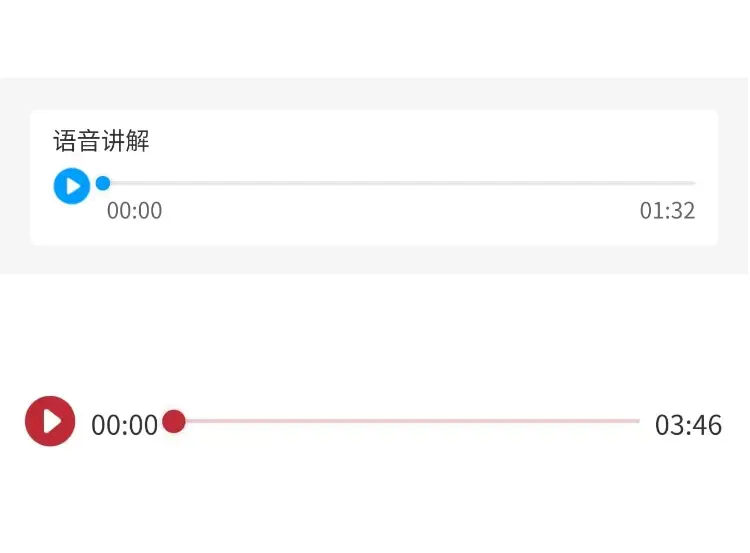This screenshot has height=553, width=750.
Task: Click the 00:00 elapsed time under the blue slider
Action: [x=134, y=211]
